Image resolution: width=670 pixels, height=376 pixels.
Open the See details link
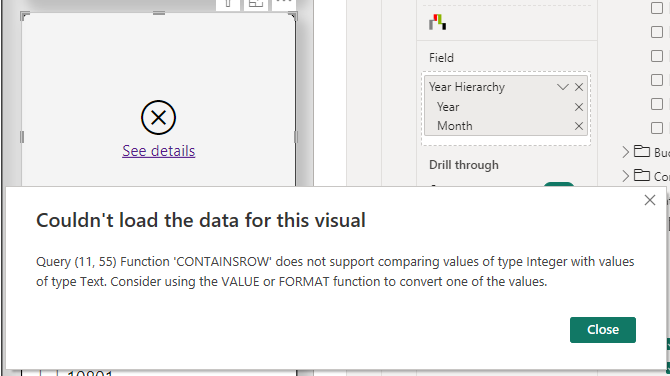click(159, 151)
